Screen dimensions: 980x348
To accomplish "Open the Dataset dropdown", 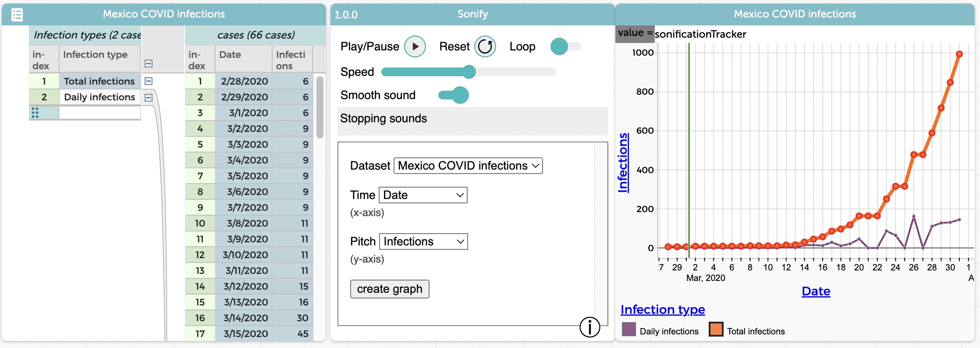I will click(x=468, y=166).
